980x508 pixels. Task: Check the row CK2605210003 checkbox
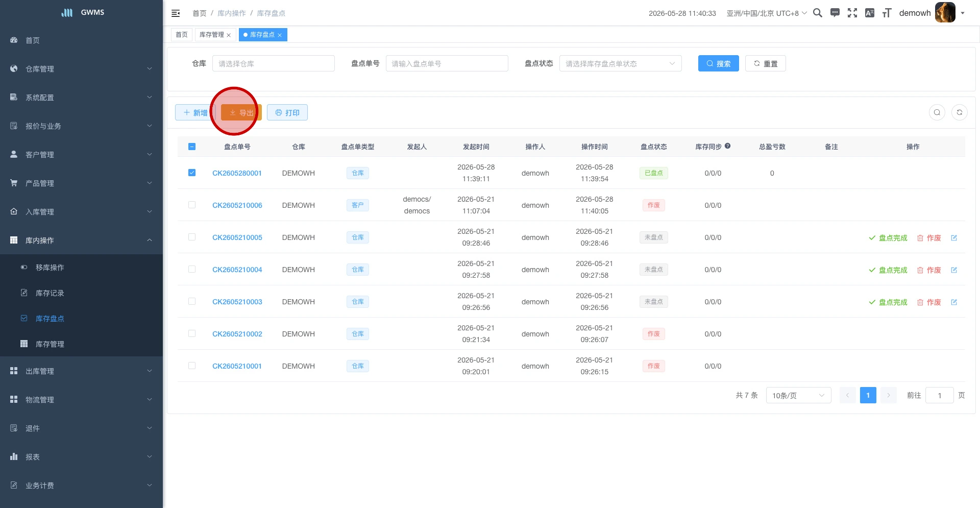point(192,301)
